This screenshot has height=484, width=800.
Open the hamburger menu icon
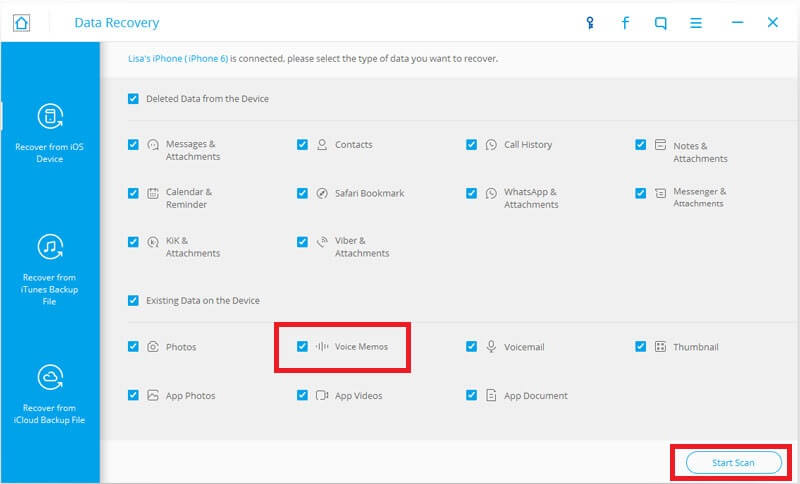pyautogui.click(x=696, y=23)
